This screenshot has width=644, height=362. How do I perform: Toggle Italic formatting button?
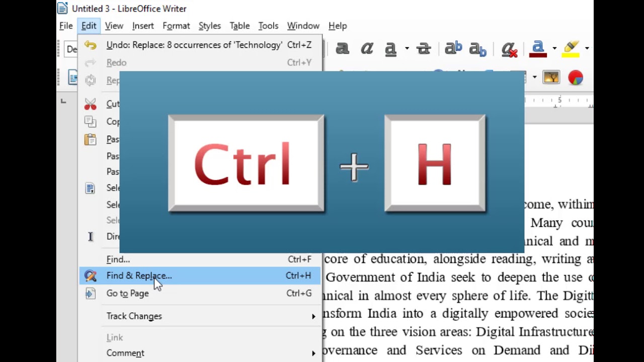(x=367, y=49)
